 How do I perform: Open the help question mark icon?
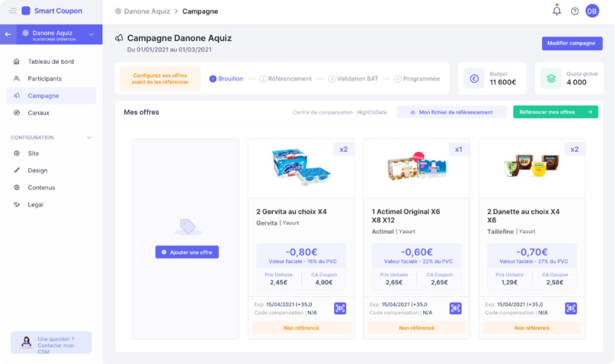tap(575, 11)
